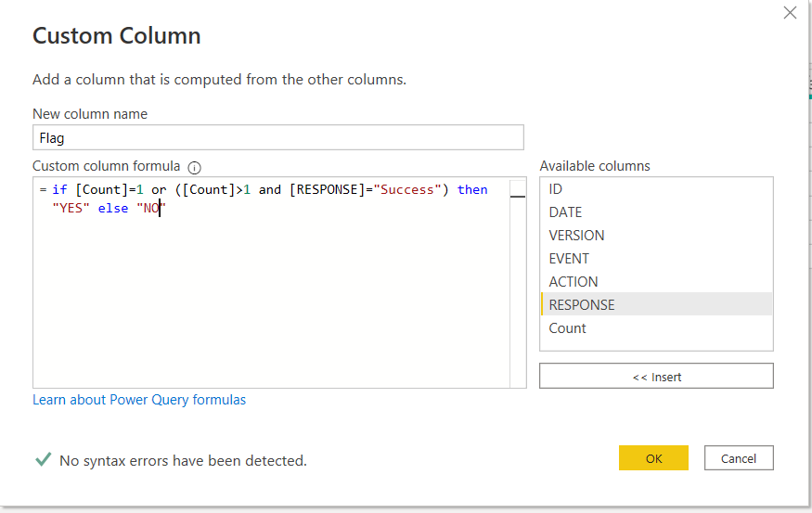Screen dimensions: 812x513
Task: Click the formula editor's scrollbar overview strip
Action: coord(518,282)
